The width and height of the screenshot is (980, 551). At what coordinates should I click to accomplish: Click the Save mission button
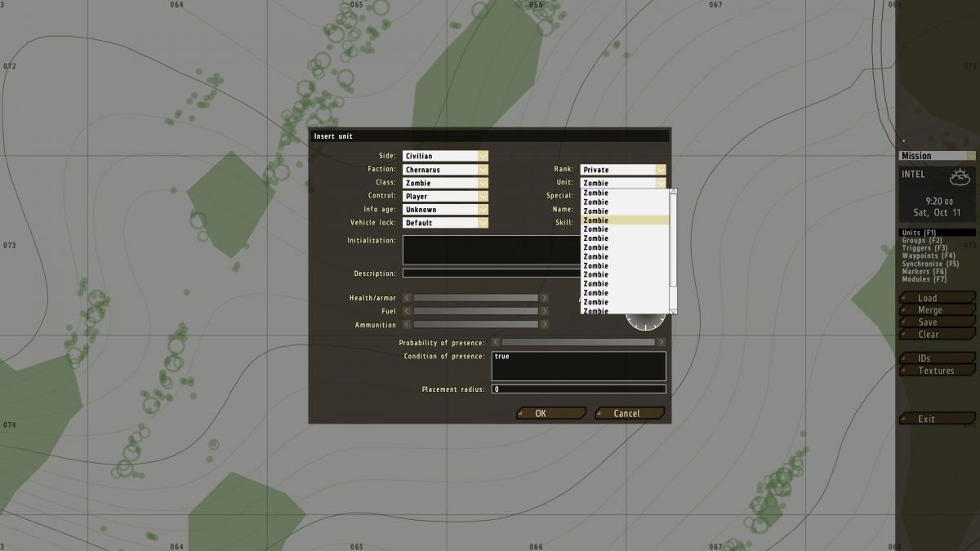[x=929, y=322]
